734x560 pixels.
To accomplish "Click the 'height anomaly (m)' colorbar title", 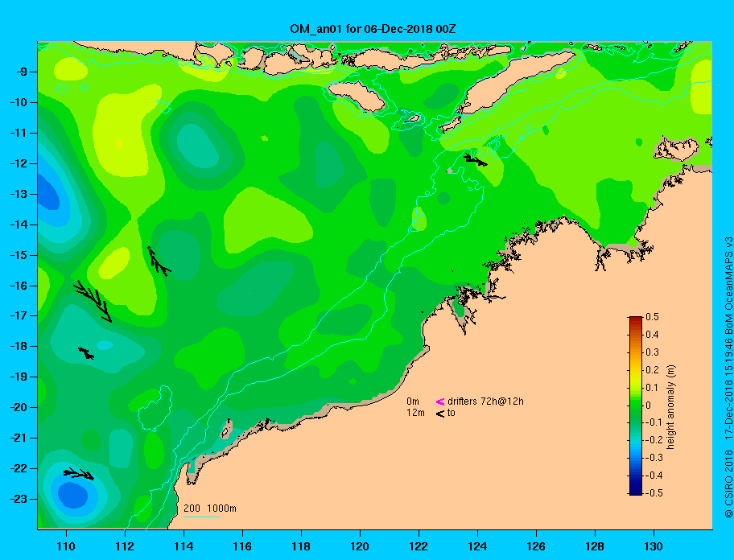I will [x=670, y=407].
